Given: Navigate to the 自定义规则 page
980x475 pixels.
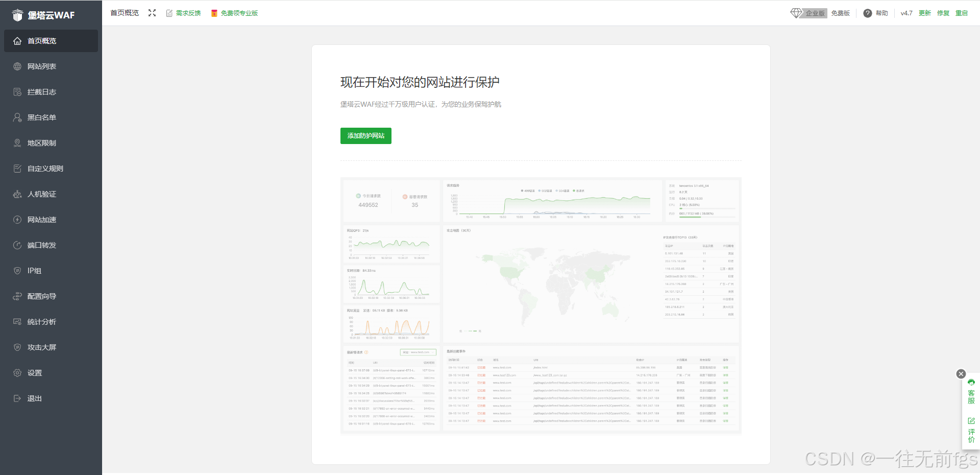Looking at the screenshot, I should coord(51,169).
